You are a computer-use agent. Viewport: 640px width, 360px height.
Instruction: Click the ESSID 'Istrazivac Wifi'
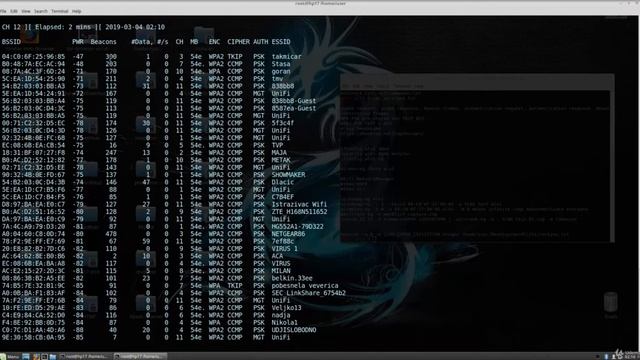(300, 204)
